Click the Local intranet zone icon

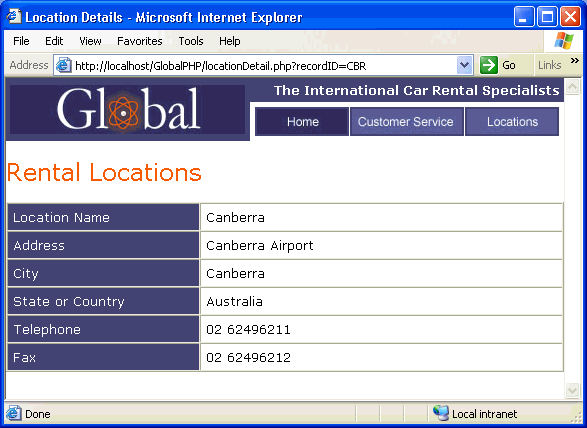[441, 413]
